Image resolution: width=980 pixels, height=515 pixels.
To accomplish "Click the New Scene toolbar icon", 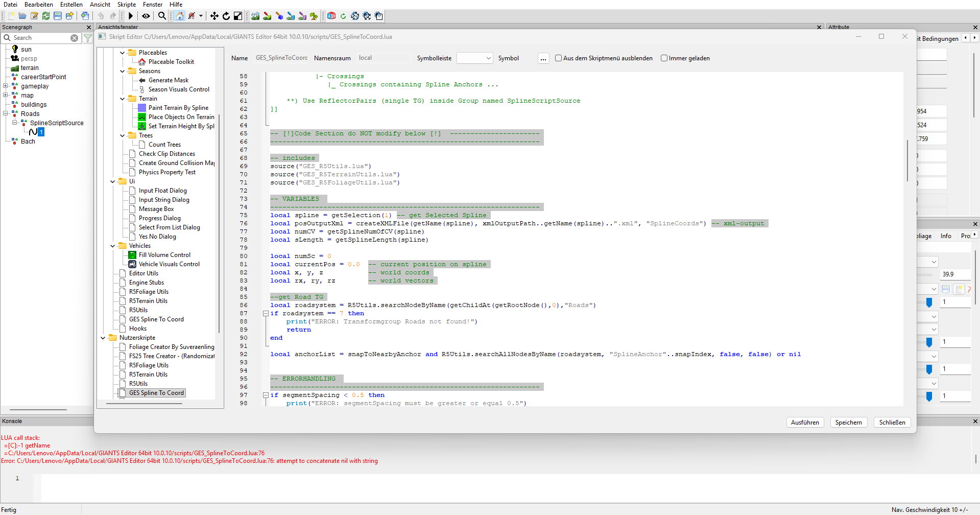I will [11, 16].
